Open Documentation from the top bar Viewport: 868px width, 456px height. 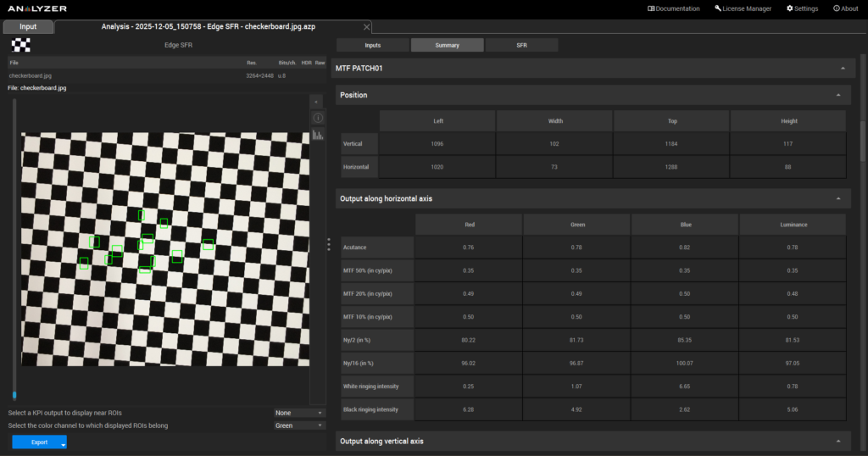[x=674, y=8]
